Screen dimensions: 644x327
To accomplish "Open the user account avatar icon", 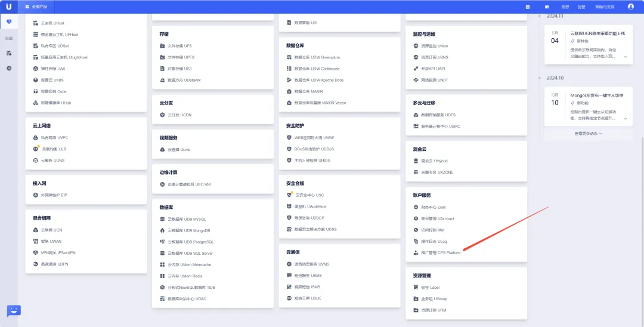I will point(630,7).
